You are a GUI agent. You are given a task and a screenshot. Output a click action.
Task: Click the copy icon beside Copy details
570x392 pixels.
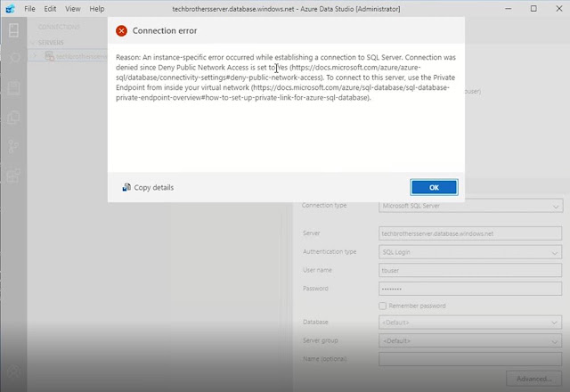click(x=126, y=187)
